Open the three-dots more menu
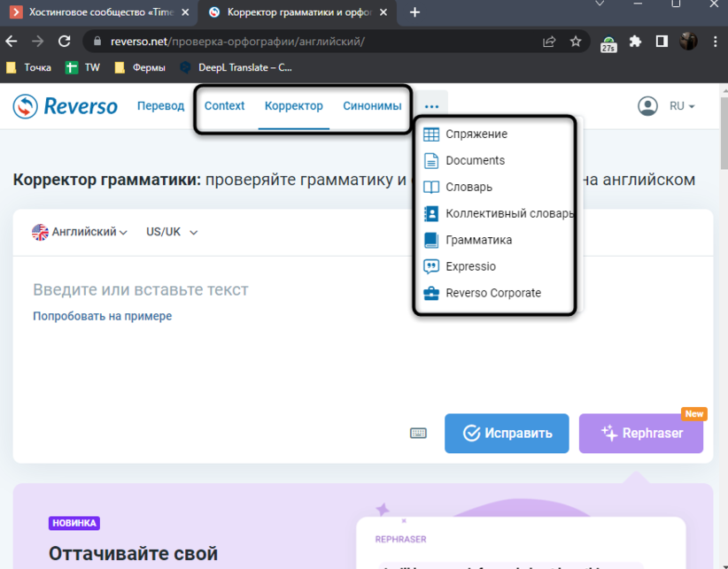This screenshot has height=569, width=728. (431, 107)
